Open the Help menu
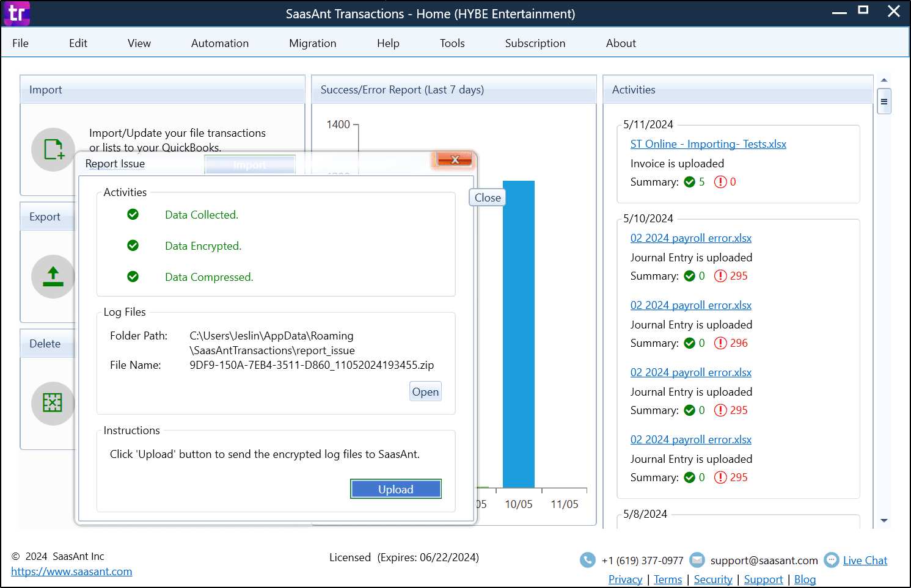Viewport: 911px width, 588px height. 388,43
